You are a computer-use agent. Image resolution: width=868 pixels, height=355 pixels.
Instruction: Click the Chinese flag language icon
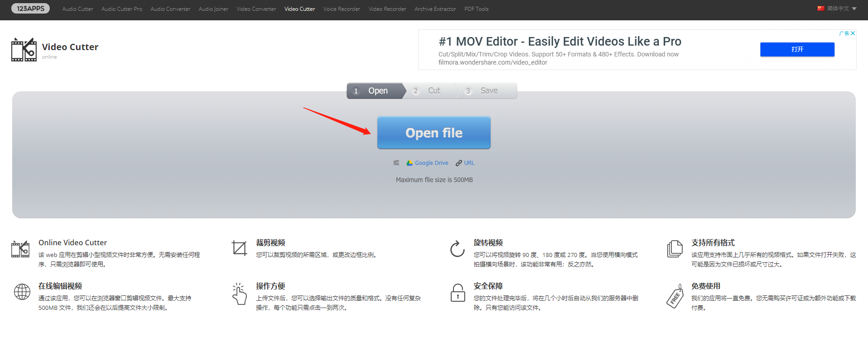click(821, 8)
